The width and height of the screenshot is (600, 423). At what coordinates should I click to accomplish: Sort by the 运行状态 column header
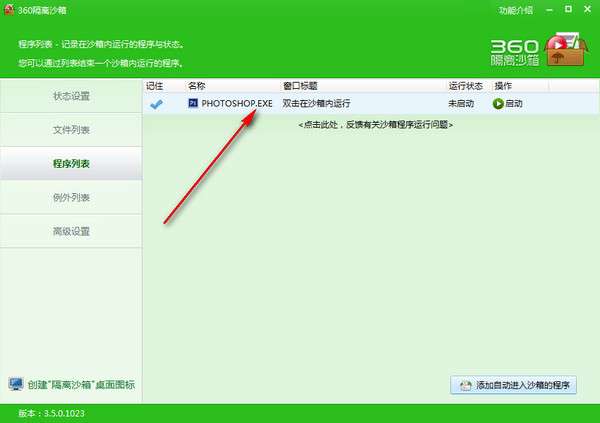[x=466, y=86]
